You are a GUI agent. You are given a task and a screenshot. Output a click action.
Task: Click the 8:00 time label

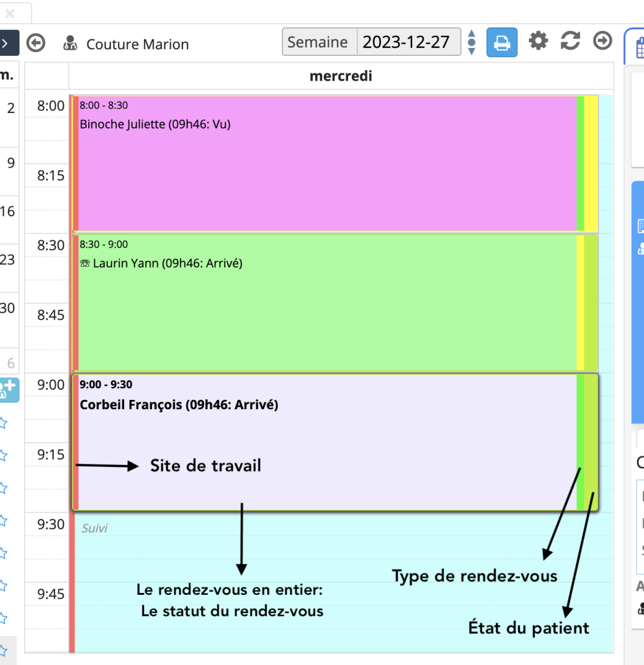51,106
